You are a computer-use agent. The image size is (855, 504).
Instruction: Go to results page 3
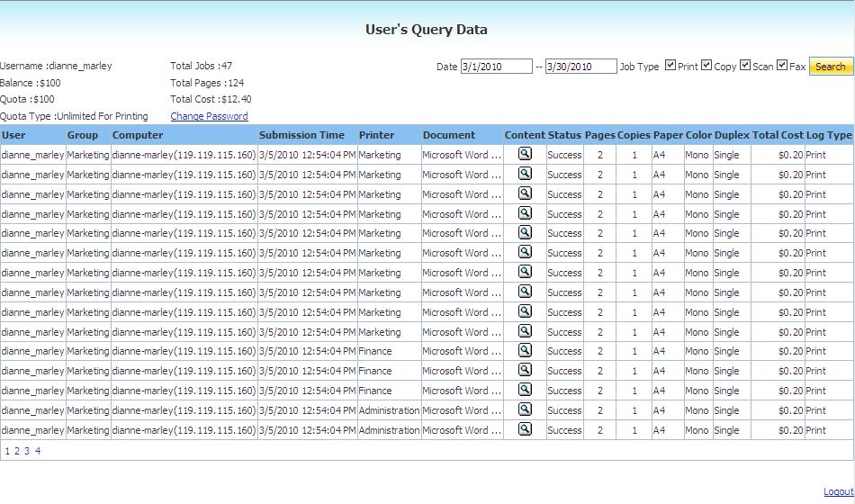tap(27, 451)
